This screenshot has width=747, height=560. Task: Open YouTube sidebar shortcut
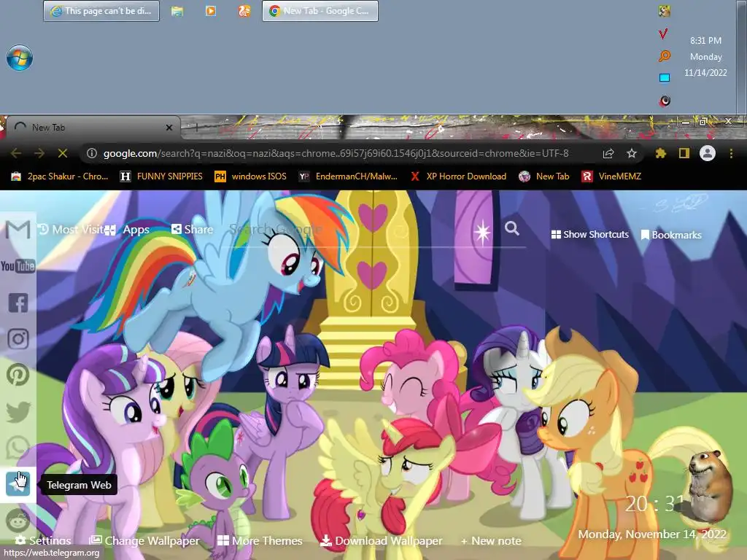[x=18, y=265]
